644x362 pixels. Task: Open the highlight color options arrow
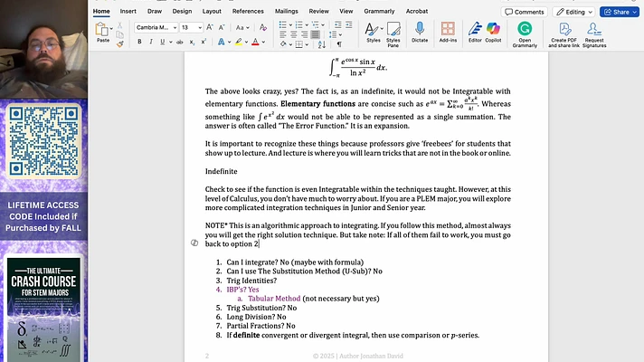pyautogui.click(x=246, y=42)
